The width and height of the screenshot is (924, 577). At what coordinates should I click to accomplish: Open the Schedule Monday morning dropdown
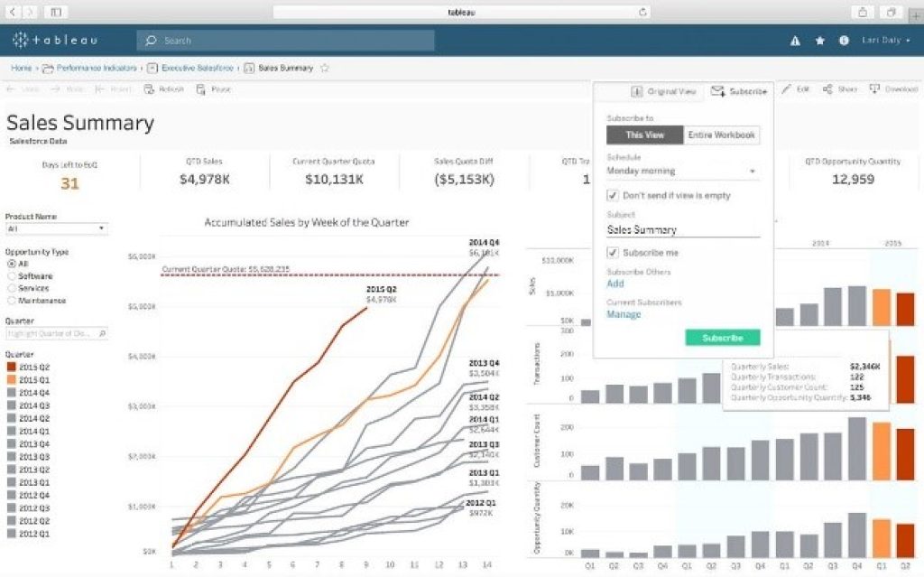[x=682, y=171]
